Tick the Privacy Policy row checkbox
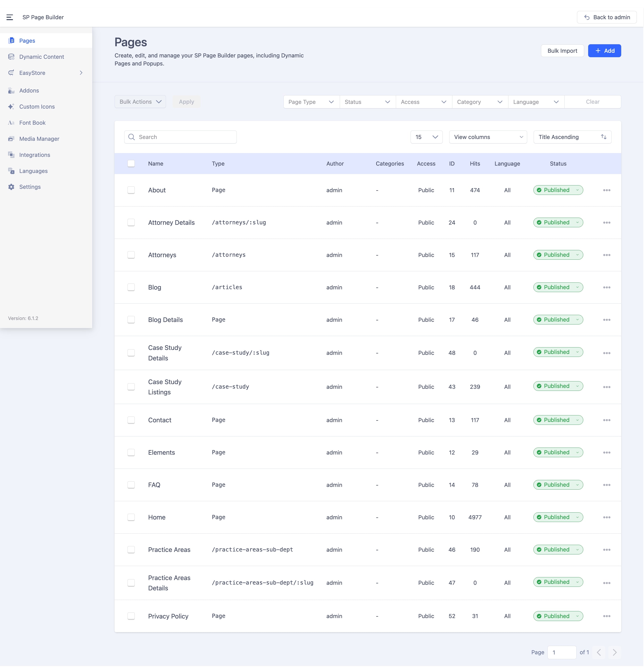Viewport: 644px width, 667px height. click(x=131, y=616)
